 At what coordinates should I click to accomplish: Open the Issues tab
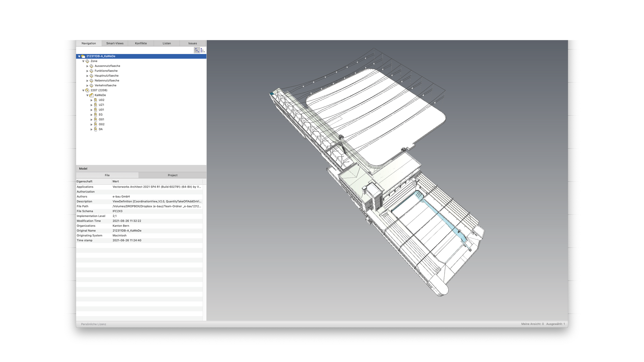click(193, 43)
